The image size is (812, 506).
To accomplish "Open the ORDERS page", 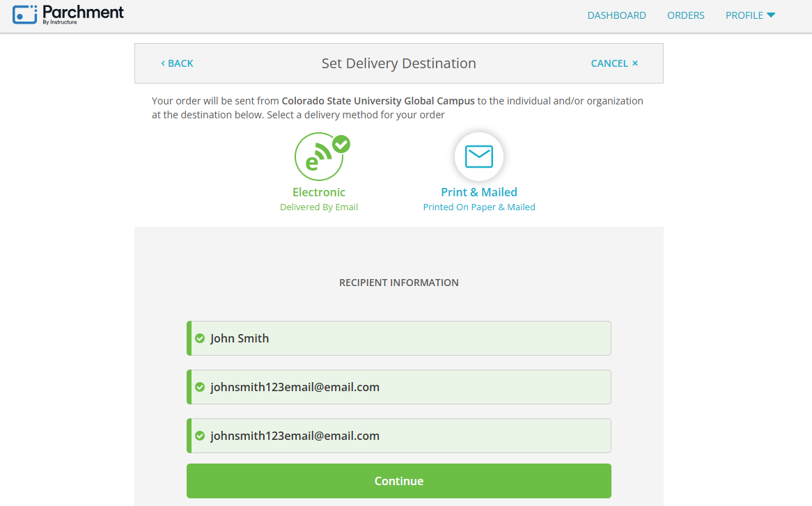I will click(x=686, y=15).
